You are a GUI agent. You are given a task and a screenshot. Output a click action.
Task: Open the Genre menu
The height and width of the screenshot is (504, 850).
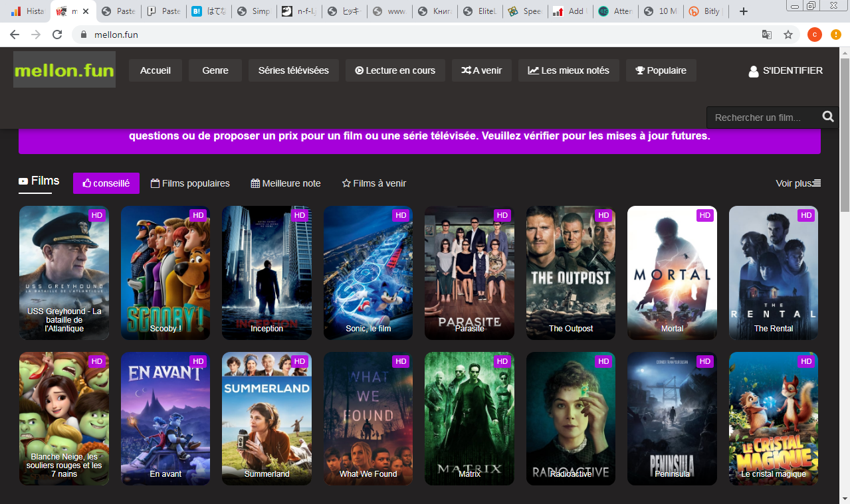coord(215,70)
